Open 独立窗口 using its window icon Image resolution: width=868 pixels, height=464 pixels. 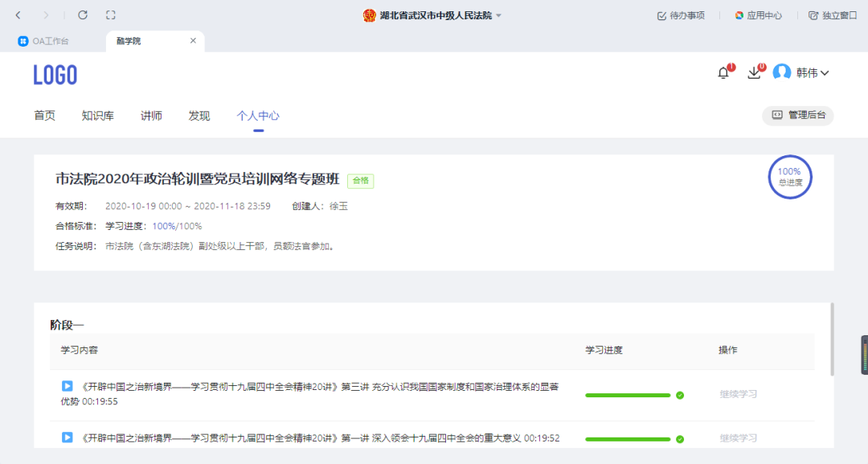pyautogui.click(x=813, y=14)
